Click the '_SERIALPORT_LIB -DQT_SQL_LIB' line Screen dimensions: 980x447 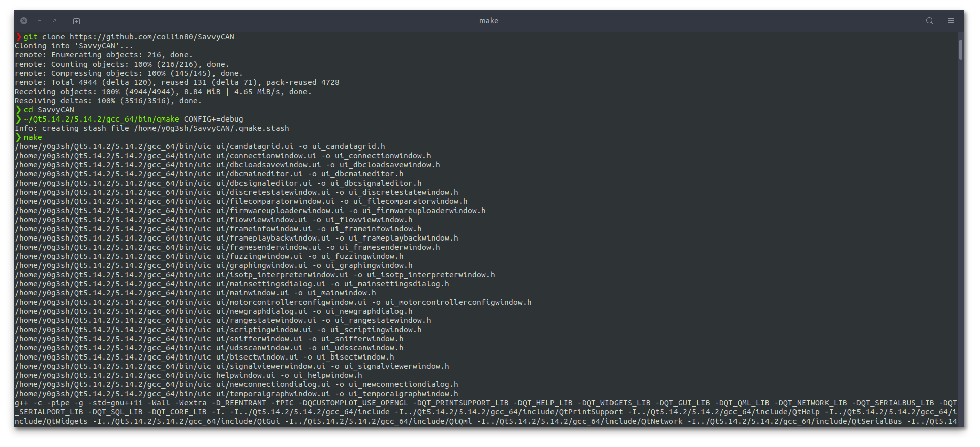click(486, 412)
